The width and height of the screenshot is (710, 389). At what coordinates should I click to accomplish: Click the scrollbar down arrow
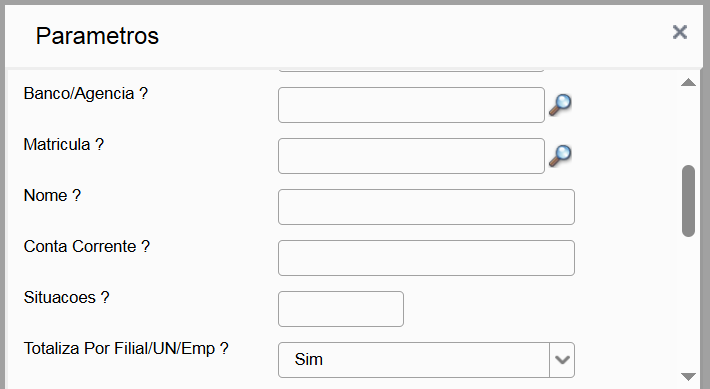pos(688,377)
